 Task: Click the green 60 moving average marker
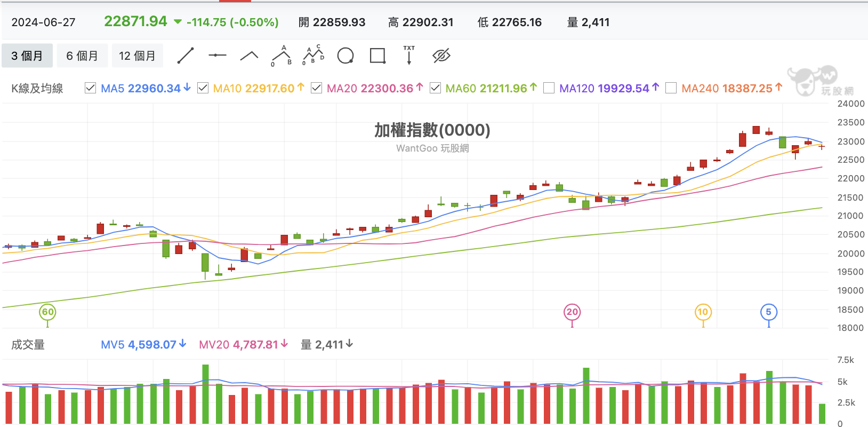[47, 312]
